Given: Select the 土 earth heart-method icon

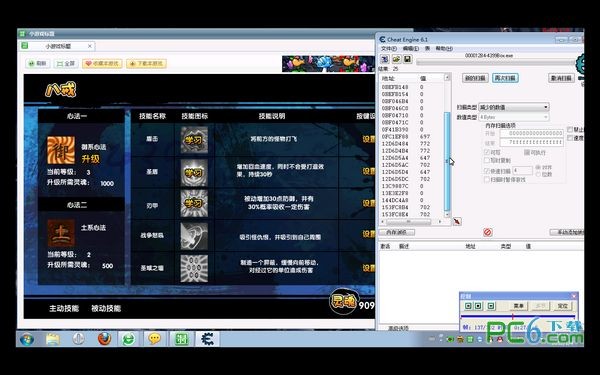Looking at the screenshot, I should 61,233.
